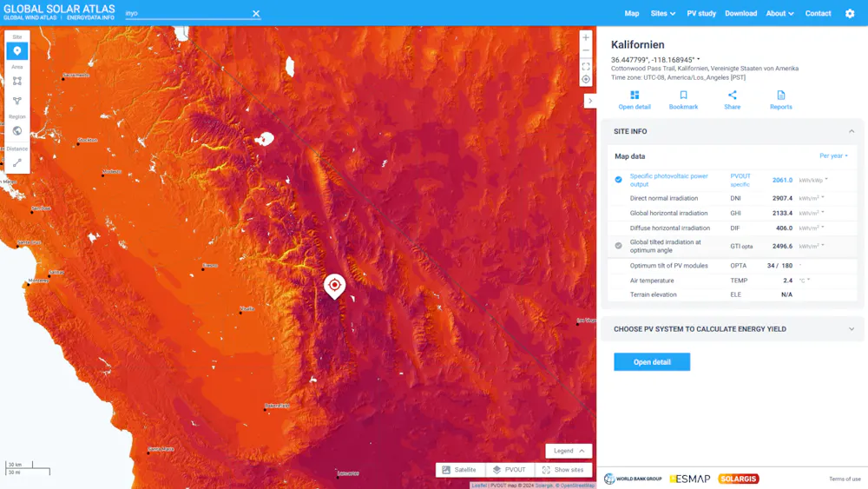Click Specific photovoltaic power output label
This screenshot has width=868, height=489.
(668, 180)
